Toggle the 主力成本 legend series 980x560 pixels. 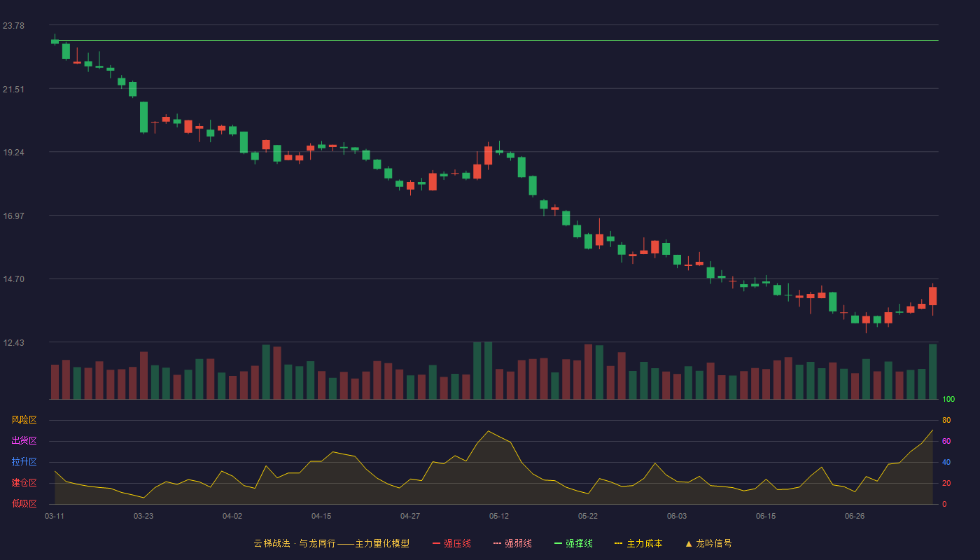[638, 543]
